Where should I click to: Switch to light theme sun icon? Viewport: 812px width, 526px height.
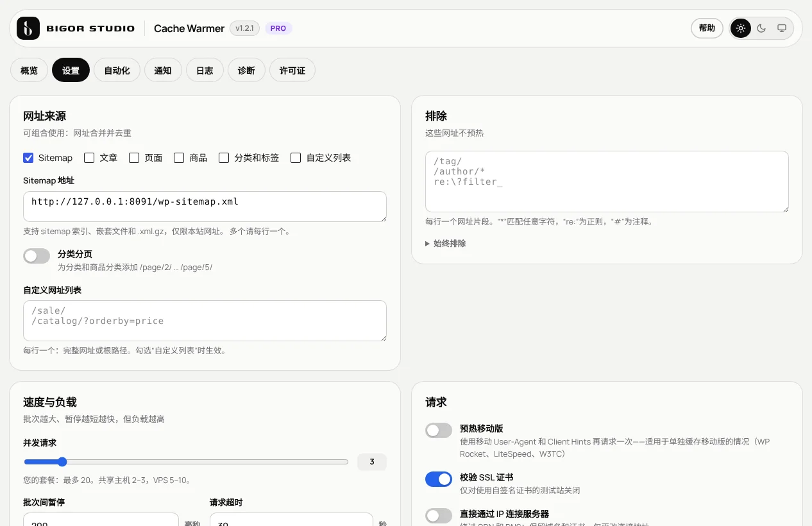click(x=741, y=28)
